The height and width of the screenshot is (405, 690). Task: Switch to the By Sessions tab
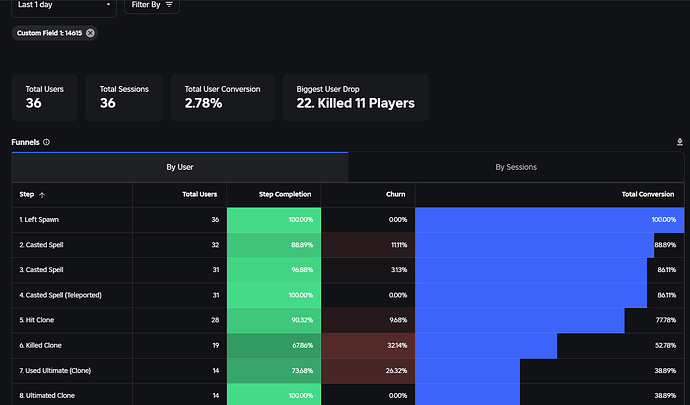516,167
